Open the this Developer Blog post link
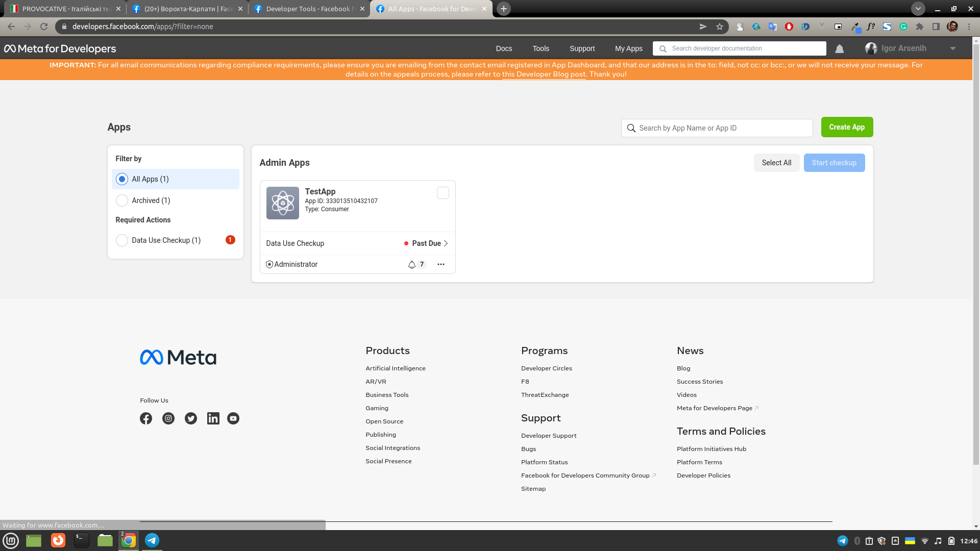 pyautogui.click(x=544, y=74)
